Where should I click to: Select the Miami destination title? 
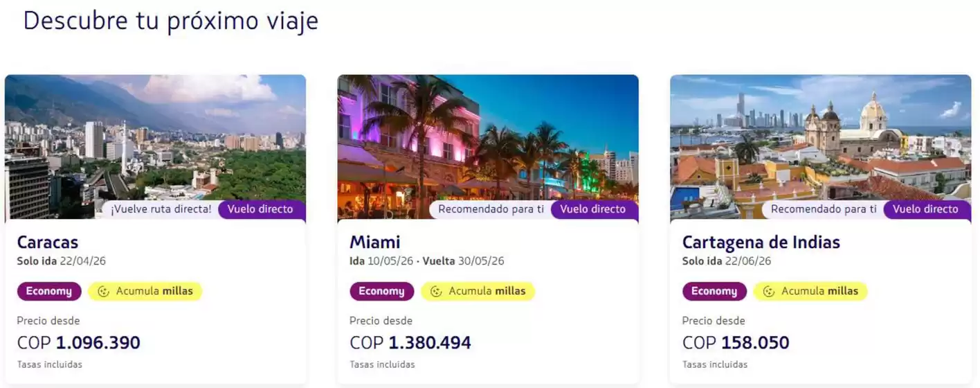pyautogui.click(x=375, y=242)
